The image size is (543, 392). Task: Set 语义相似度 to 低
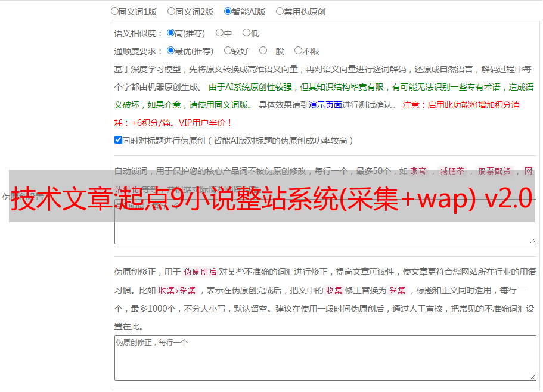(246, 33)
